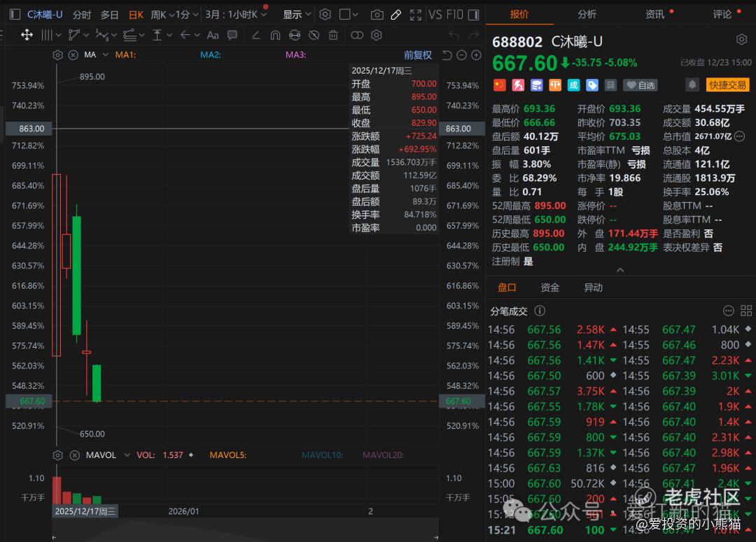Delete drawings with trash icon
This screenshot has height=542, width=756.
coord(333,35)
